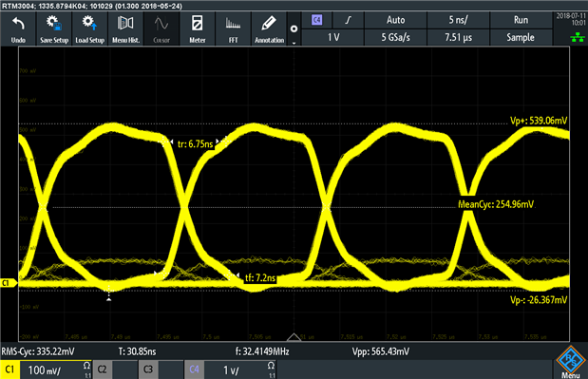Viewport: 588px width, 379px height.
Task: Open the R&S Menu button
Action: [x=571, y=362]
